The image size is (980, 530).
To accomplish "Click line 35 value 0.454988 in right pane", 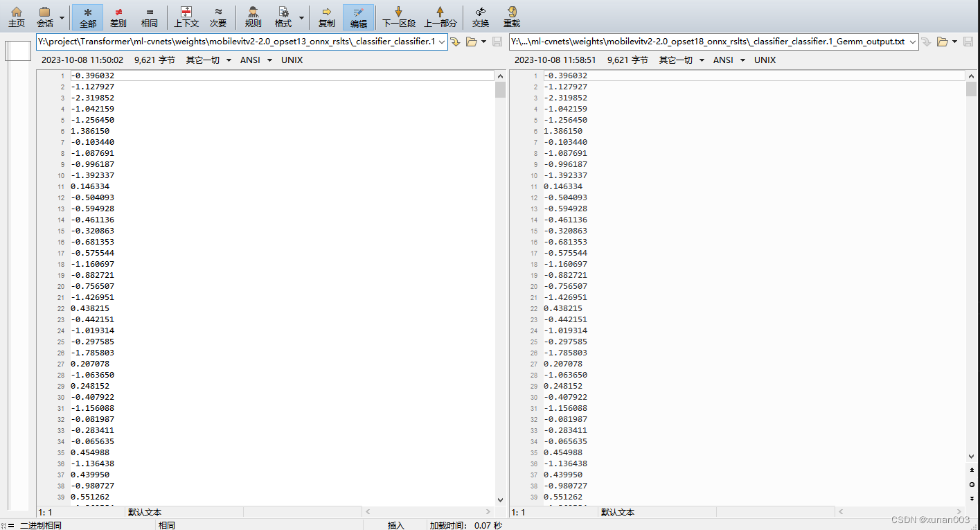I will 563,452.
